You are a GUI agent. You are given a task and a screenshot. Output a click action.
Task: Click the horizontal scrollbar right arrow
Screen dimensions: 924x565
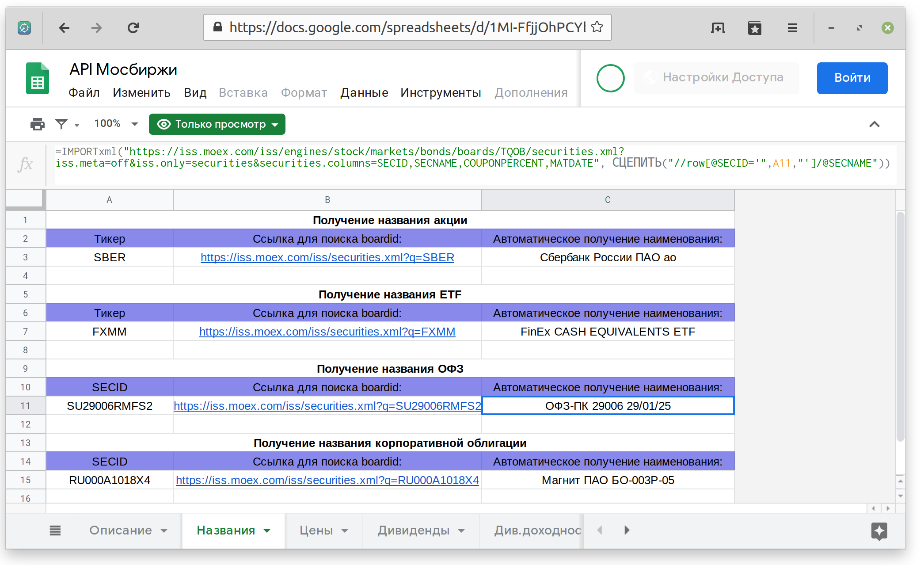tap(888, 508)
